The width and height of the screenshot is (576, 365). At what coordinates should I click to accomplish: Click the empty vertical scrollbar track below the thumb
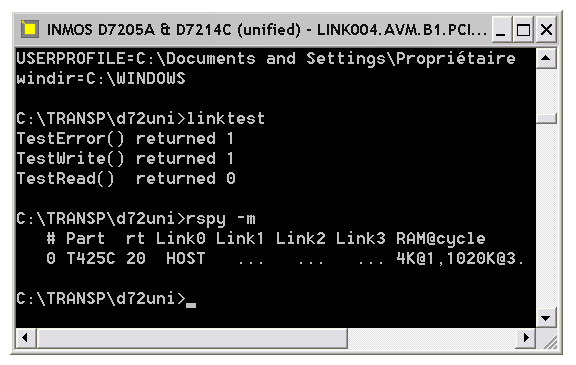[x=546, y=216]
